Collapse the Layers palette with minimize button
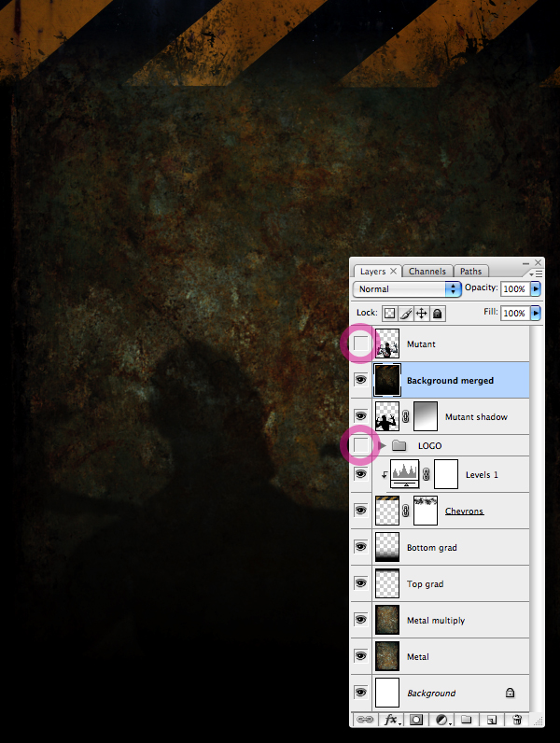Image resolution: width=560 pixels, height=743 pixels. (525, 263)
